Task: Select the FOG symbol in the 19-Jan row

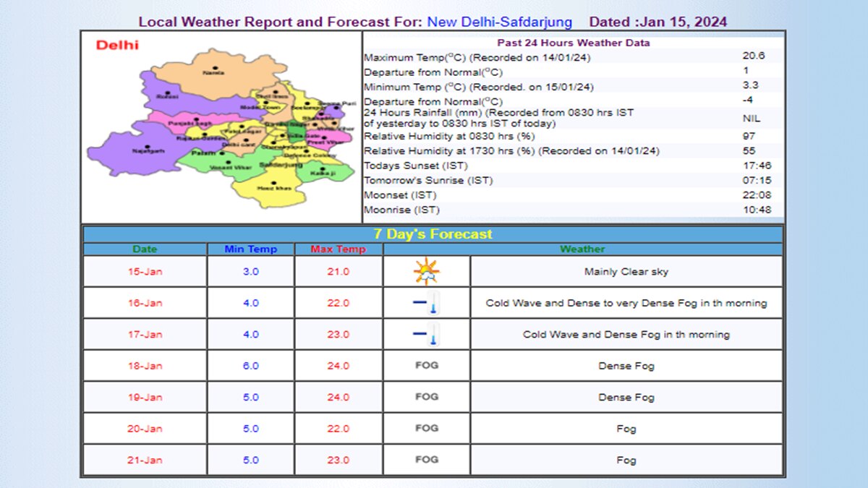Action: 426,397
